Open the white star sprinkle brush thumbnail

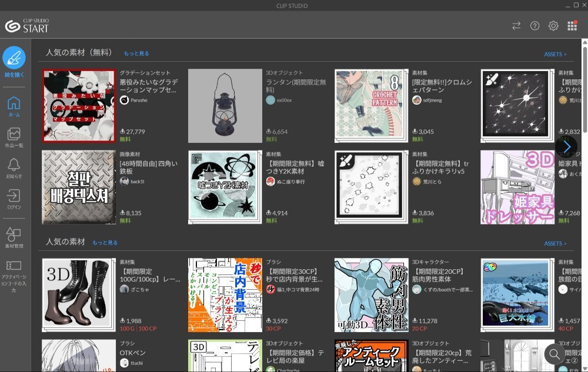(371, 187)
